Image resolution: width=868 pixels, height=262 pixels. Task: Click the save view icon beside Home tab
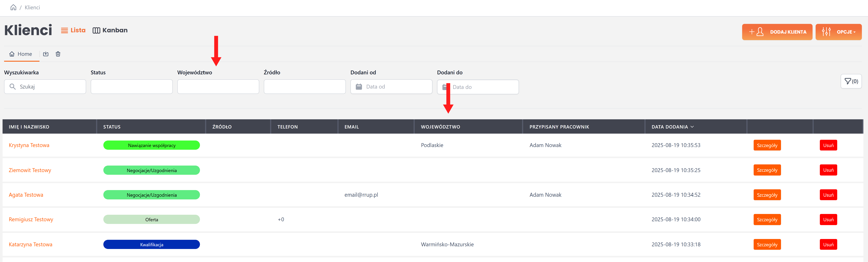click(x=46, y=54)
